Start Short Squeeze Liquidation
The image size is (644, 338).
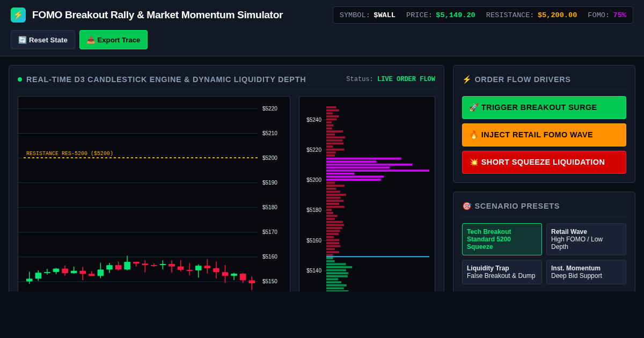pyautogui.click(x=544, y=162)
